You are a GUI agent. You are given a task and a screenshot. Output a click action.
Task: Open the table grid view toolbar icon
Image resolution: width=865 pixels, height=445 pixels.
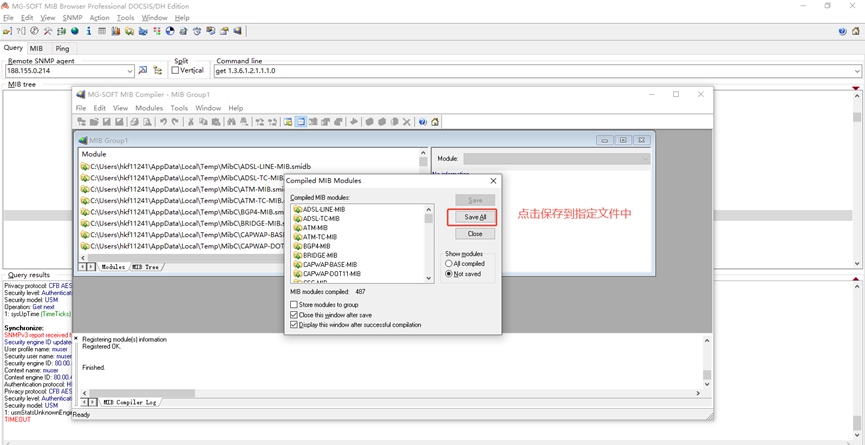click(102, 31)
